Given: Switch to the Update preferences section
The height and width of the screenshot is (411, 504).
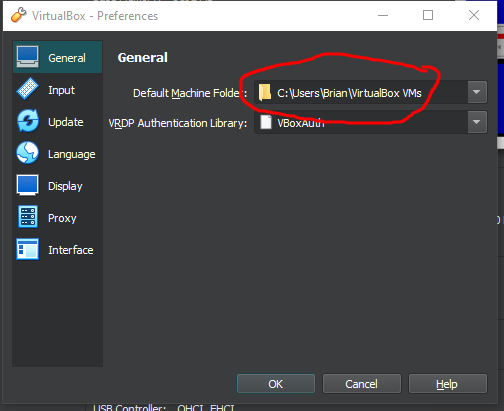Looking at the screenshot, I should pos(57,121).
